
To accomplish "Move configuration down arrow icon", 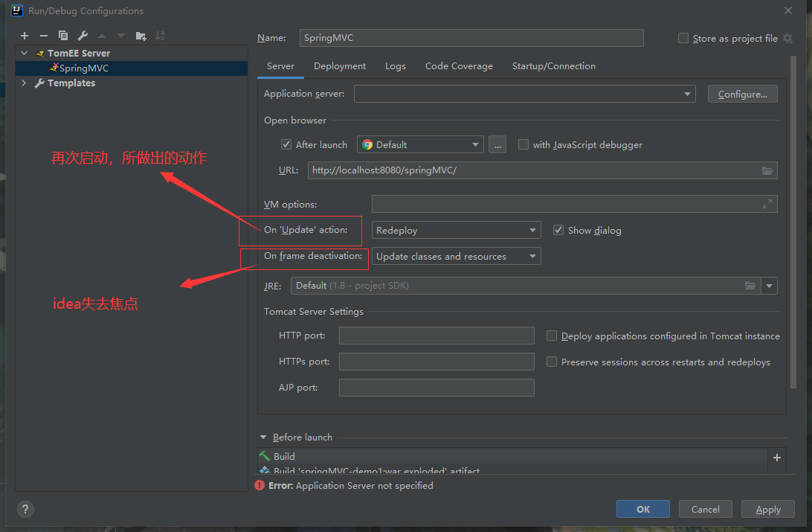I will tap(121, 36).
